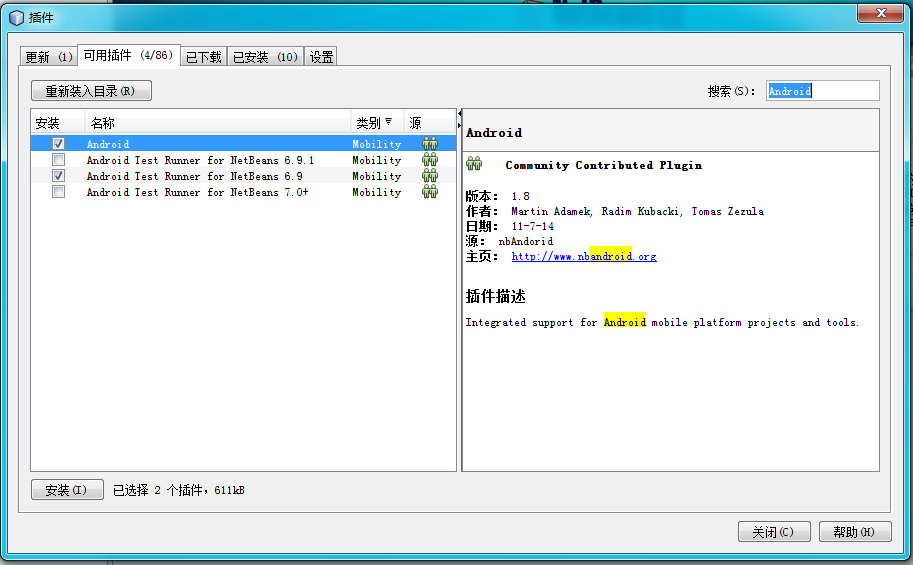Click the 搜索 search input field
Viewport: 913px width, 565px height.
pos(822,91)
